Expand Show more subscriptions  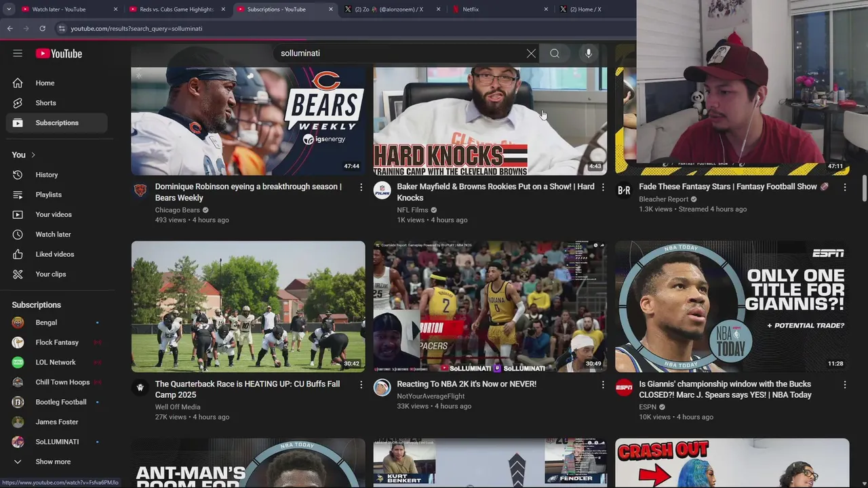[x=57, y=462]
